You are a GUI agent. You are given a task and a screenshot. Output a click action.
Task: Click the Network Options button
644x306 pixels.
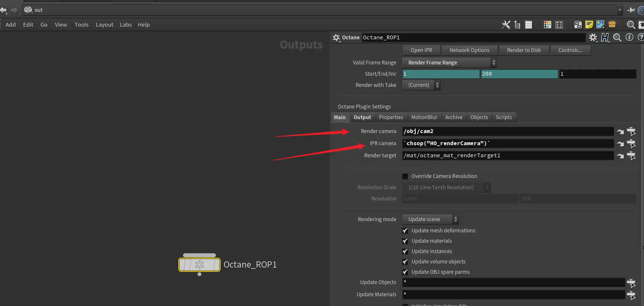click(x=470, y=50)
